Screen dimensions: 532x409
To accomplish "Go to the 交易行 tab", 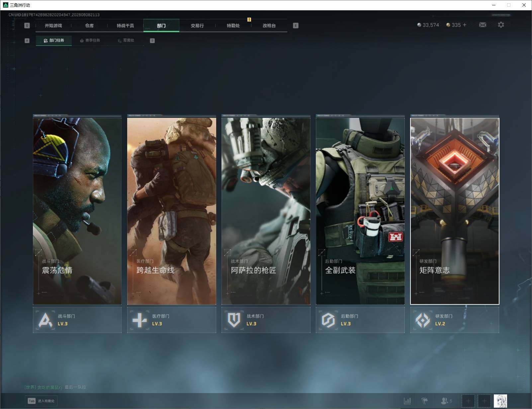I will 197,26.
